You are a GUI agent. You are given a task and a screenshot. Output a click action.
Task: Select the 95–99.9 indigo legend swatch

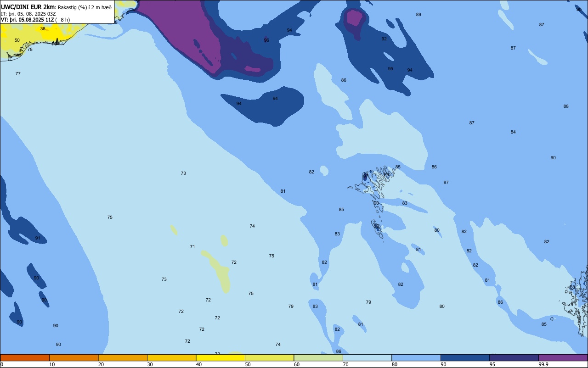[514, 357]
